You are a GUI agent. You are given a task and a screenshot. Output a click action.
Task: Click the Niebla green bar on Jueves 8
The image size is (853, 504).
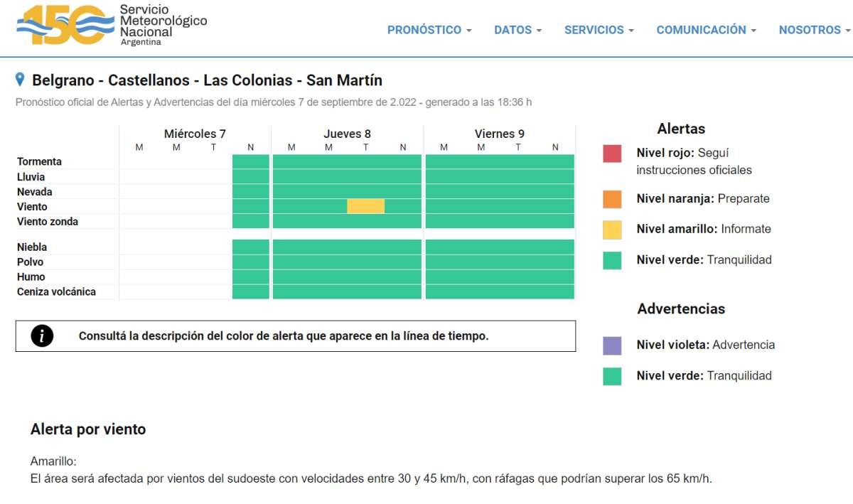[347, 247]
